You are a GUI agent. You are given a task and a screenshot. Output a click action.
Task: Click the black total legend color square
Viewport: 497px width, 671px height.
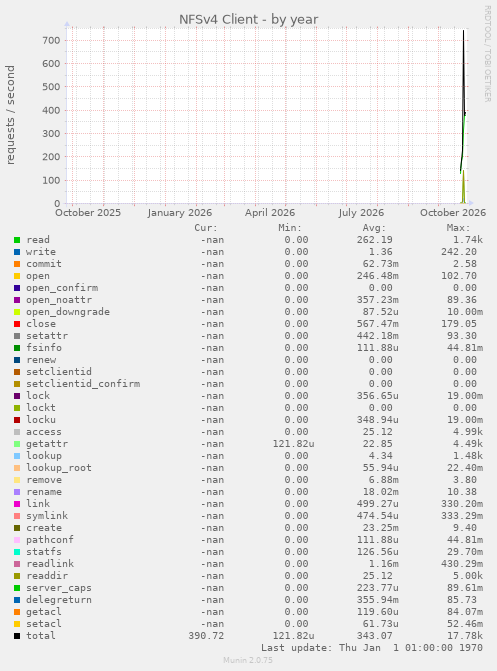coord(17,636)
